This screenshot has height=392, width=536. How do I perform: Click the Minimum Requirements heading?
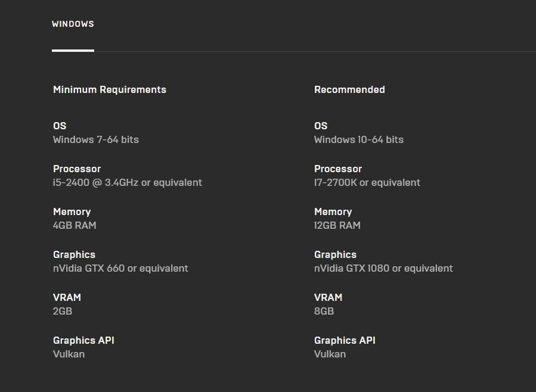tap(110, 90)
